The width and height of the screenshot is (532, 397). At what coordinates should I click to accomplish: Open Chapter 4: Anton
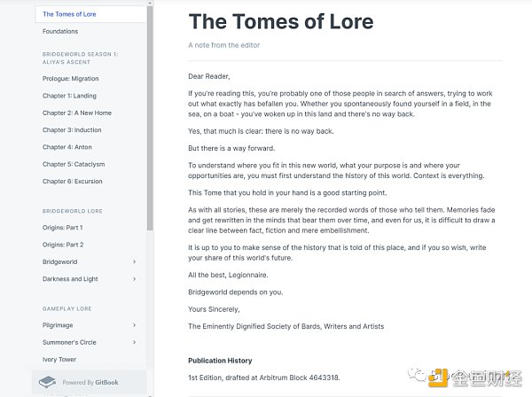[x=67, y=147]
